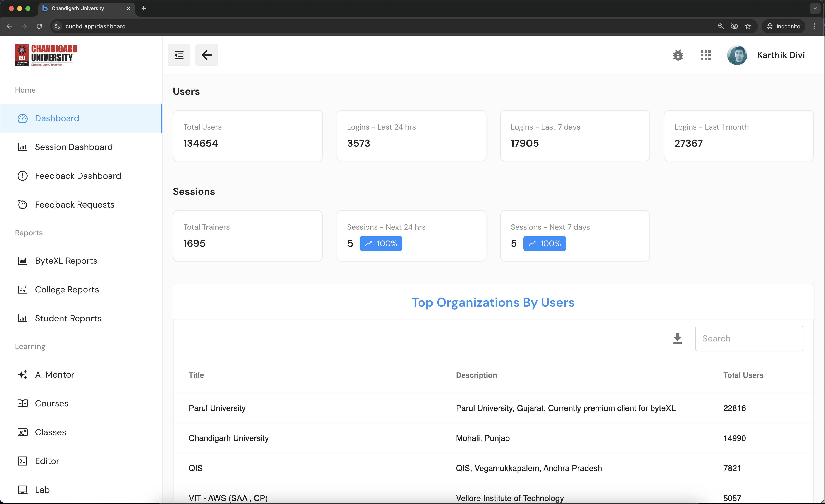Select College Reports in sidebar
825x504 pixels.
pyautogui.click(x=81, y=290)
